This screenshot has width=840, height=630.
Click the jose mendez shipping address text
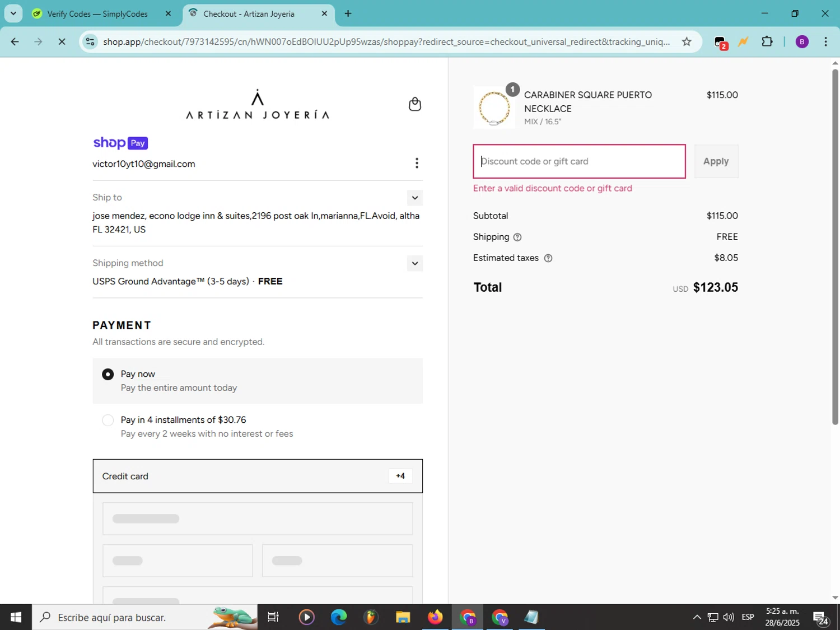coord(256,222)
